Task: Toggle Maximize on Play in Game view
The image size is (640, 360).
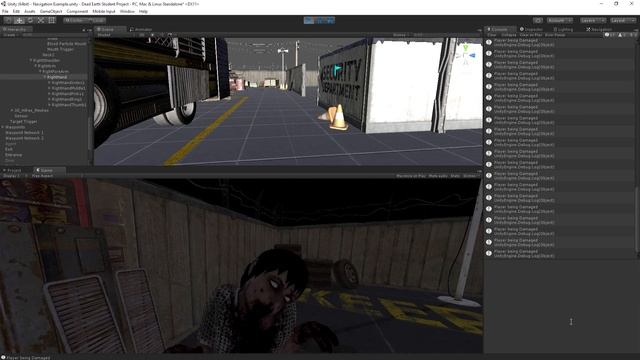Action: tap(411, 176)
